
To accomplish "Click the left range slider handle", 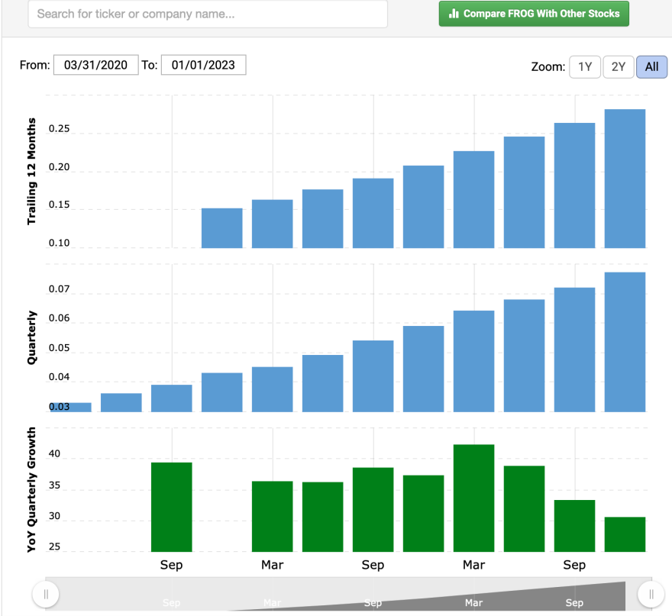I will (x=45, y=594).
